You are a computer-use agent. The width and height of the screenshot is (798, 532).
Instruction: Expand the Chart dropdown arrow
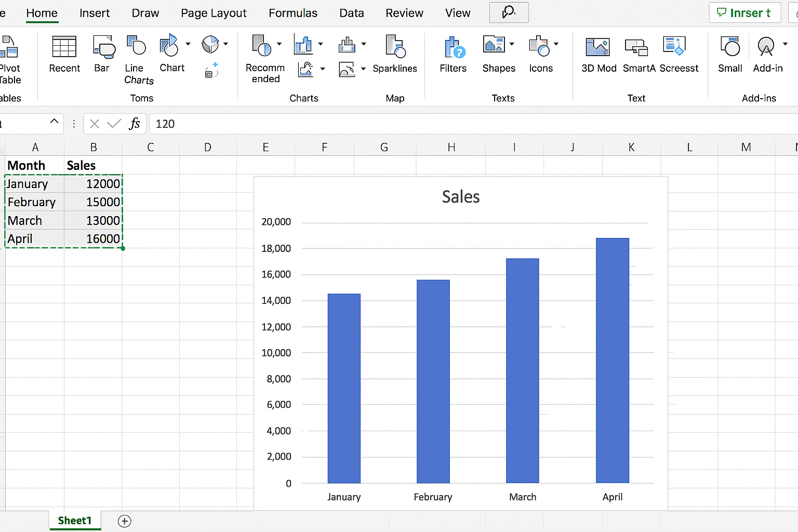[188, 44]
